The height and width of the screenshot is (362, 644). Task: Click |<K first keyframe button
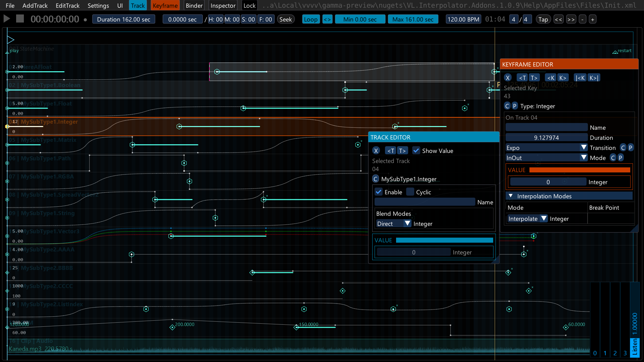(580, 78)
